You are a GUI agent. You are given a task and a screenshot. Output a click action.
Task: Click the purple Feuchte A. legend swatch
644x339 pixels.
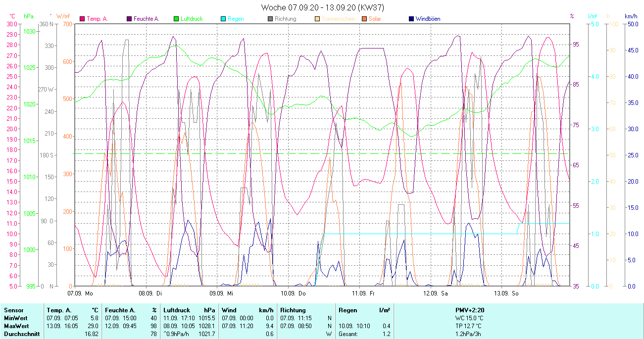(x=129, y=19)
